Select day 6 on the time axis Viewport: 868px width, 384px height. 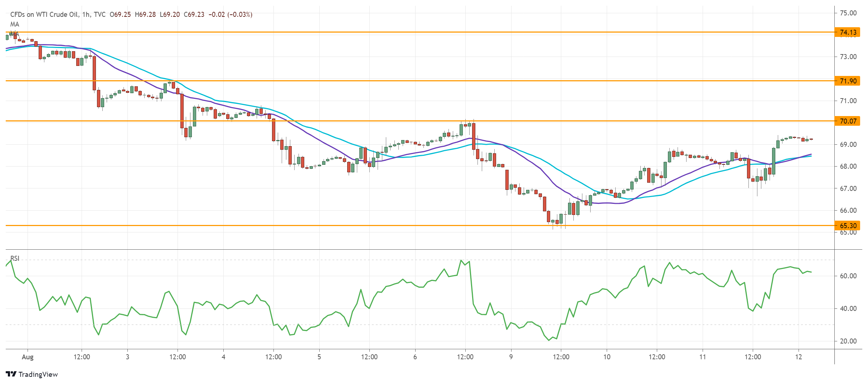pos(415,357)
